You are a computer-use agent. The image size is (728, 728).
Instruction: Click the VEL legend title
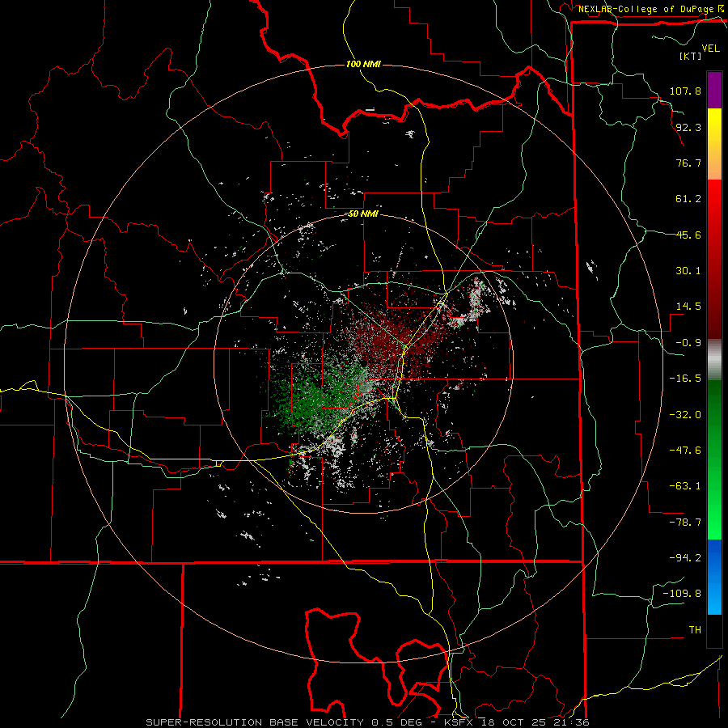click(711, 49)
